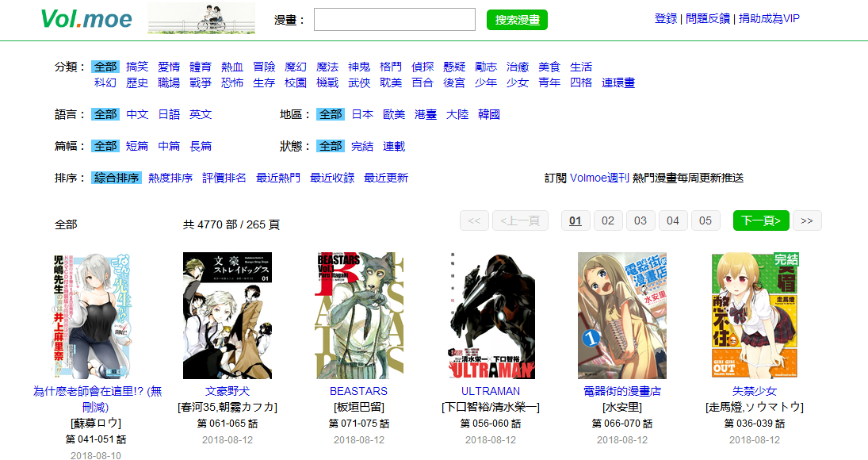The width and height of the screenshot is (868, 460).
Task: Select 日本 in the 地區 filter
Action: [362, 114]
